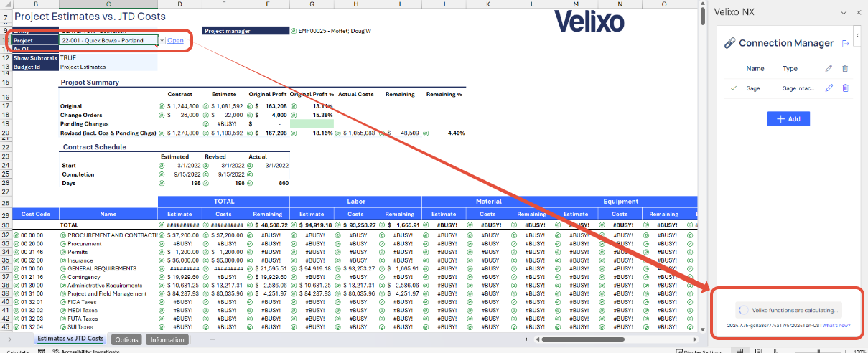Image resolution: width=868 pixels, height=353 pixels.
Task: Switch to the Options sheet tab
Action: tap(126, 339)
